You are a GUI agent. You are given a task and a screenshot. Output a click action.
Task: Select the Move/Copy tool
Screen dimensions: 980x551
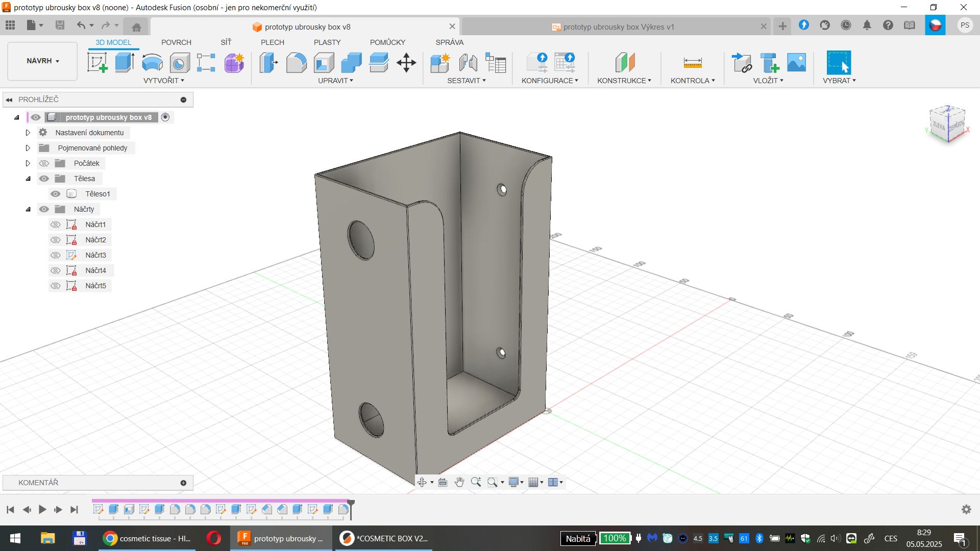(x=406, y=63)
